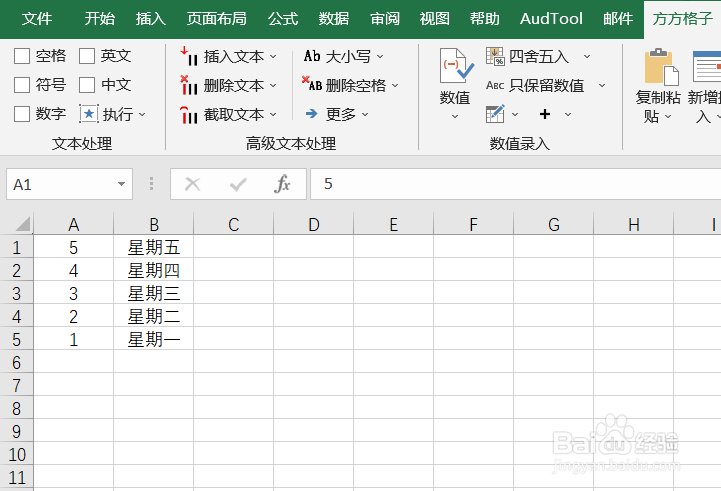Switch to the Formulas (公式) tab

click(x=283, y=19)
